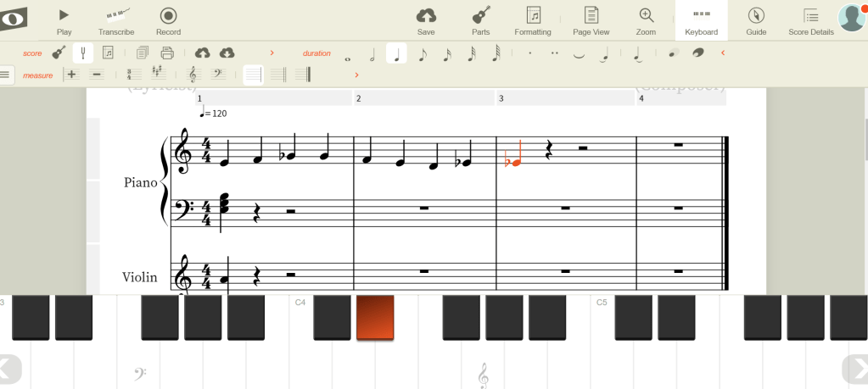Screen dimensions: 868x389
Task: Select the bass clef in measure toolbar
Action: (x=216, y=75)
